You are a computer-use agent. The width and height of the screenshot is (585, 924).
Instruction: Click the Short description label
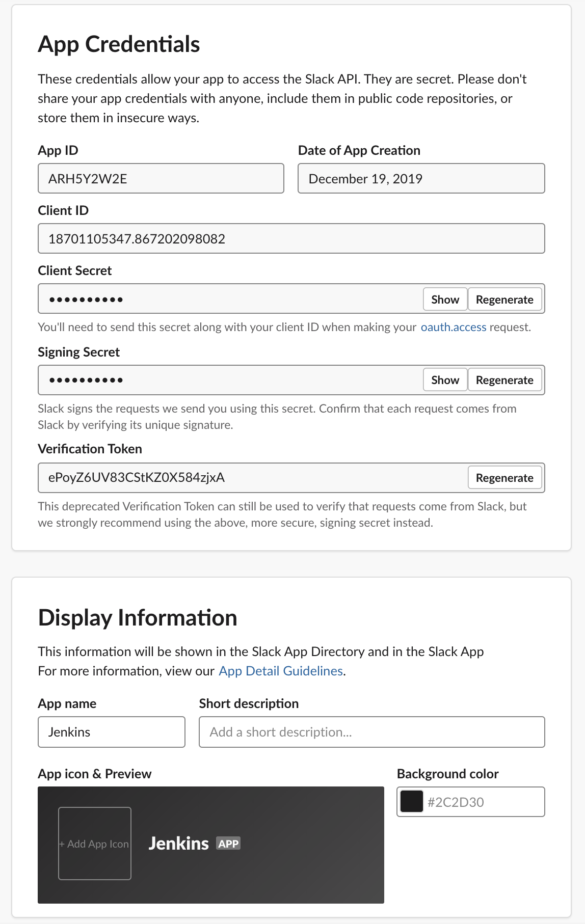(249, 703)
